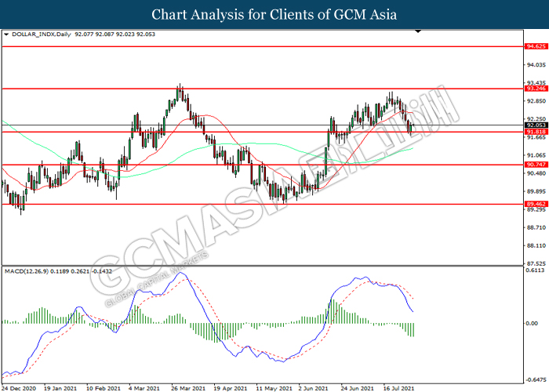The image size is (549, 392).
Task: Click the 0.6113 MACD scale maximum label
Action: 536,271
